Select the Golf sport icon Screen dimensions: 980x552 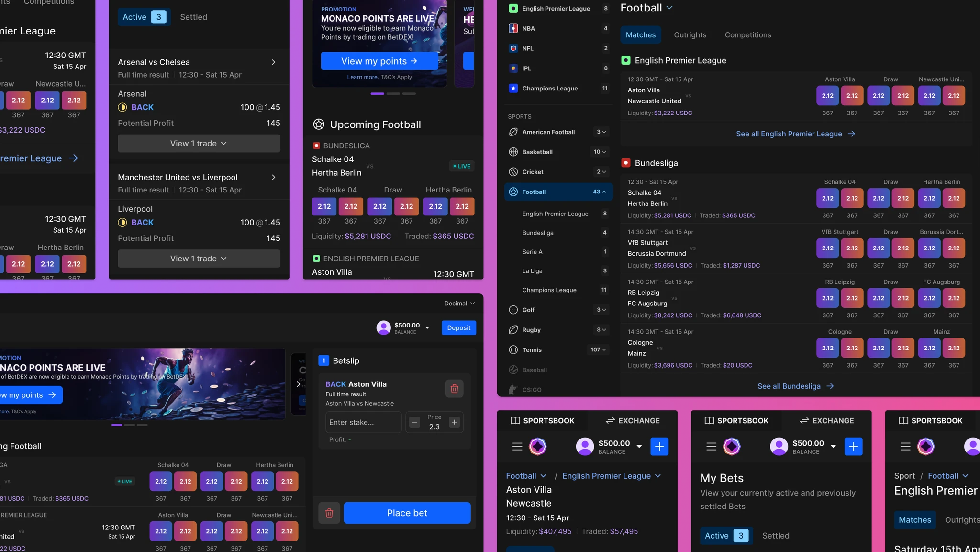[x=512, y=310]
